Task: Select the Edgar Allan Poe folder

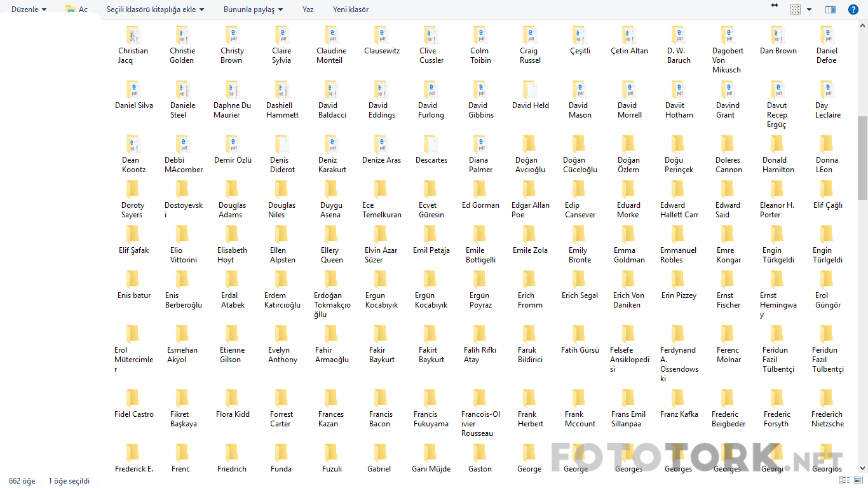Action: coord(529,200)
